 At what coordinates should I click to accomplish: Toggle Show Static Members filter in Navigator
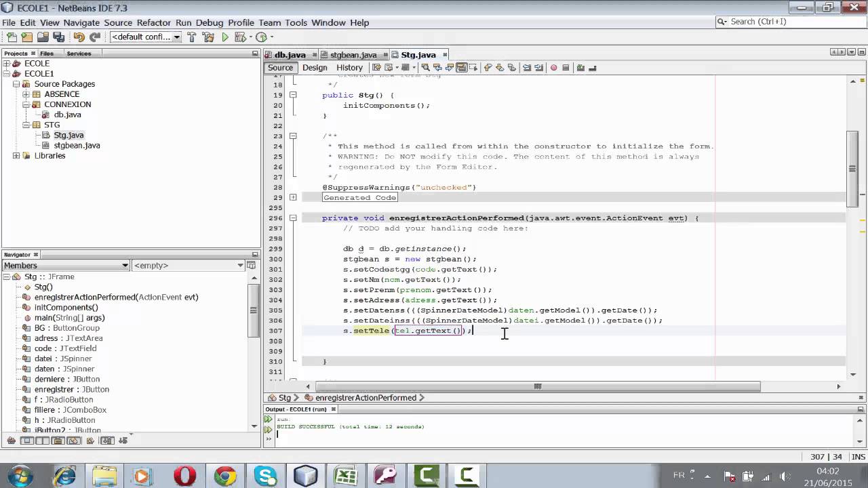pos(42,441)
